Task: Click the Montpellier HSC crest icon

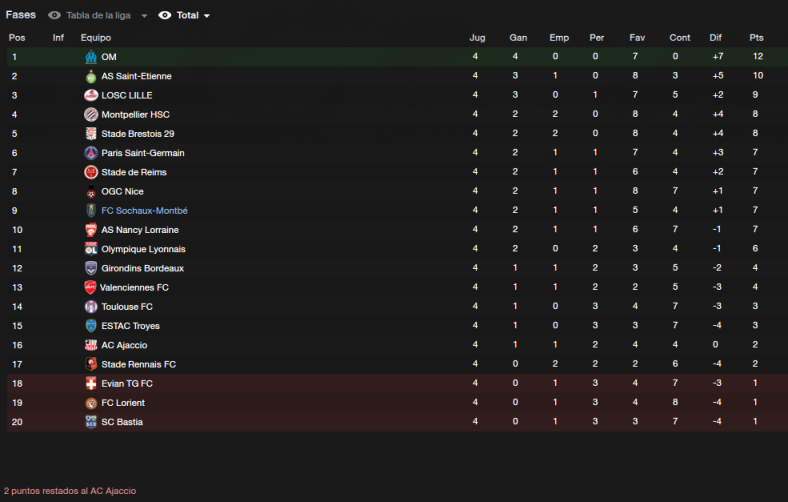Action: coord(91,115)
